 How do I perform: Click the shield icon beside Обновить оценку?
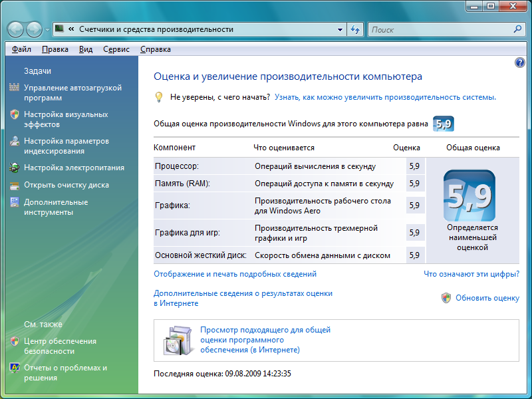pos(446,298)
